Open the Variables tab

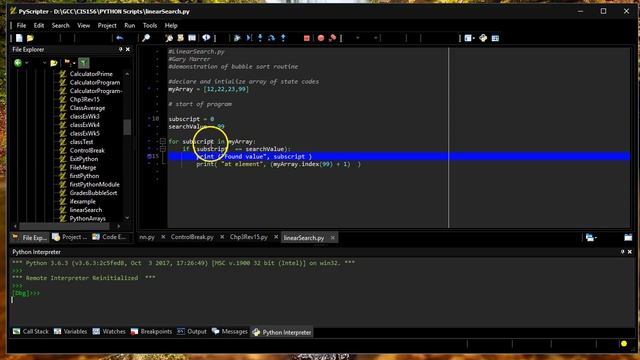click(x=70, y=332)
